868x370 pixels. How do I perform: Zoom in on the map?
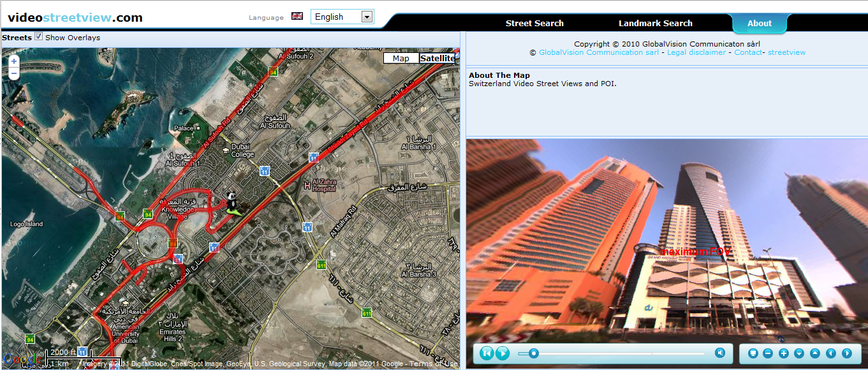point(14,61)
